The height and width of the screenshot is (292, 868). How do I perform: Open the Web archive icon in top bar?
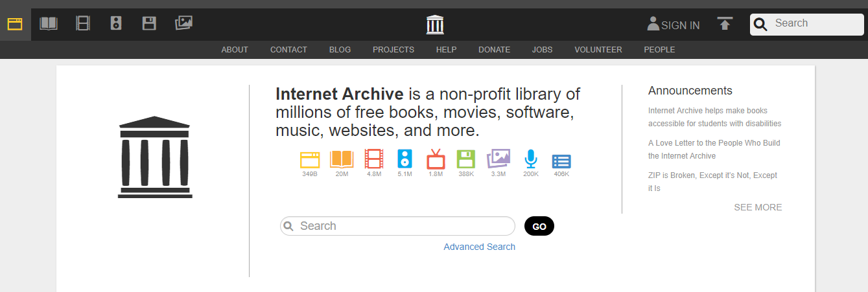click(x=15, y=25)
